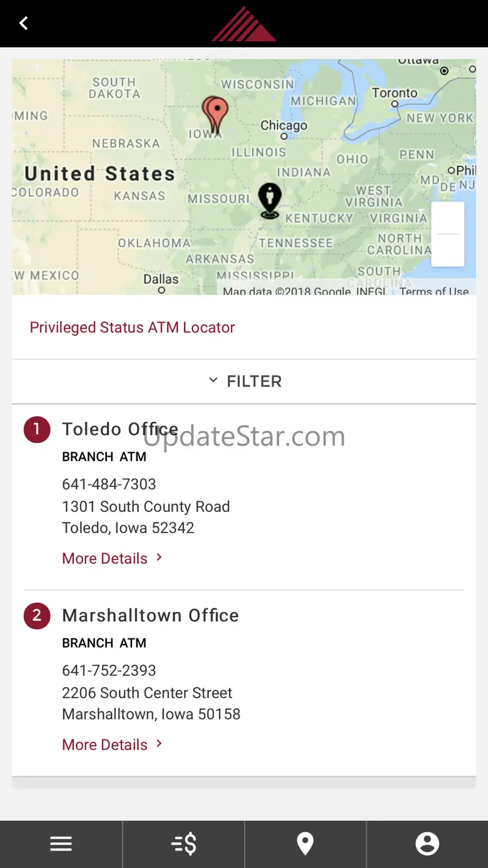Open Privileged Status ATM Locator link
The height and width of the screenshot is (868, 488).
tap(132, 327)
